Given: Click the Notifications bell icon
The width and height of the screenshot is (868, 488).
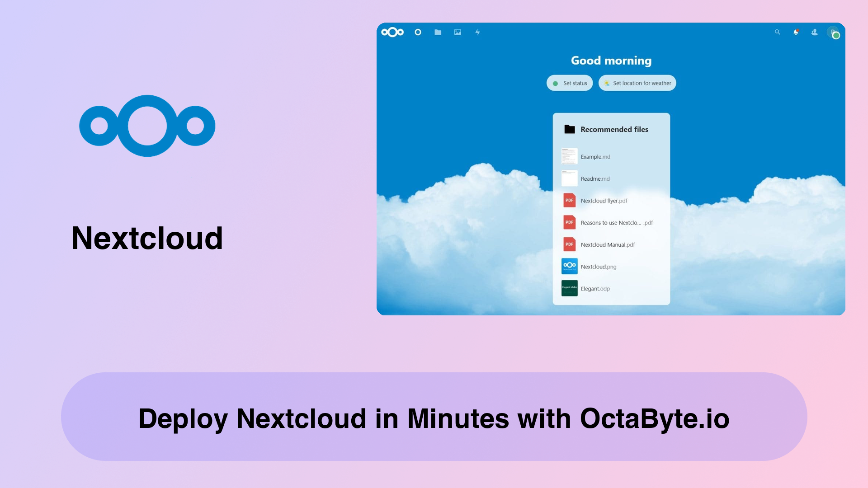Looking at the screenshot, I should point(796,32).
